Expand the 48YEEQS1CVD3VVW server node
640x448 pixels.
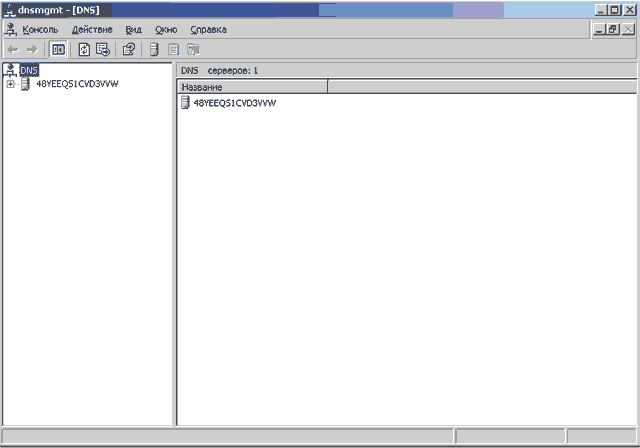[x=10, y=84]
